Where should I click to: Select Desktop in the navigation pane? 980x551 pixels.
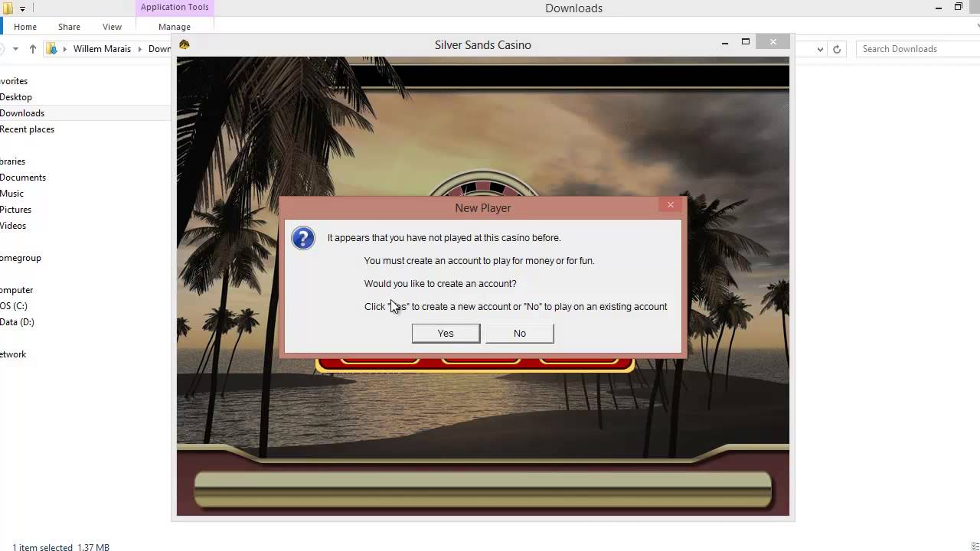(16, 97)
